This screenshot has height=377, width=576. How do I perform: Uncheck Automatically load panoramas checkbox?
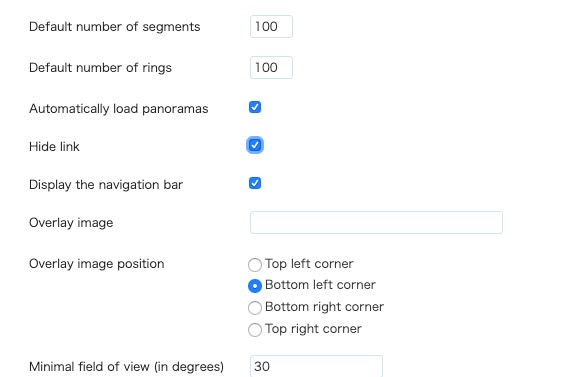pos(255,107)
